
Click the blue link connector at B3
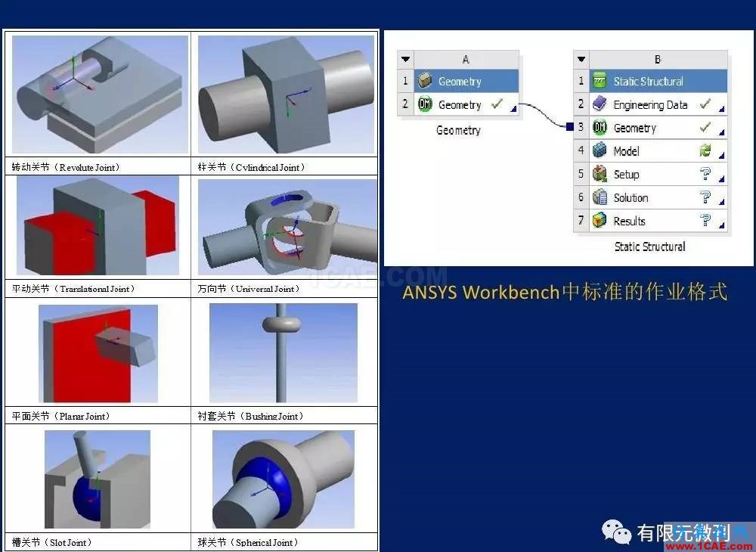(569, 127)
